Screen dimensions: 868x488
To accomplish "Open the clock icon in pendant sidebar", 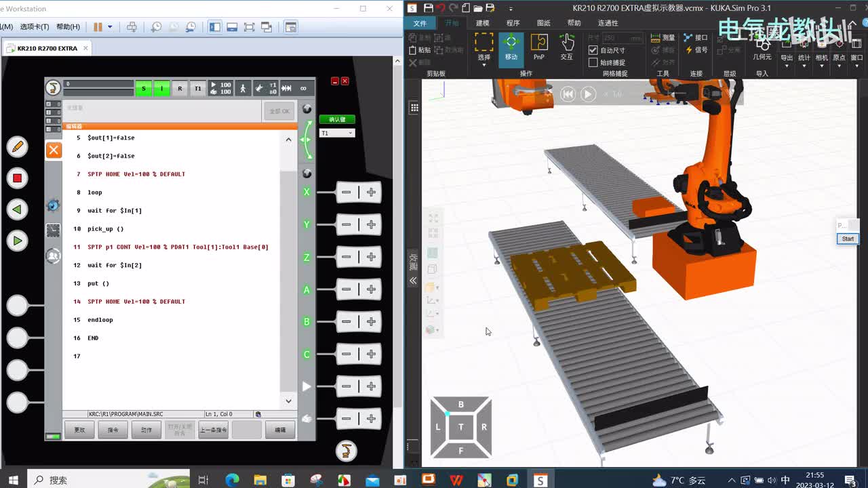I will click(53, 230).
